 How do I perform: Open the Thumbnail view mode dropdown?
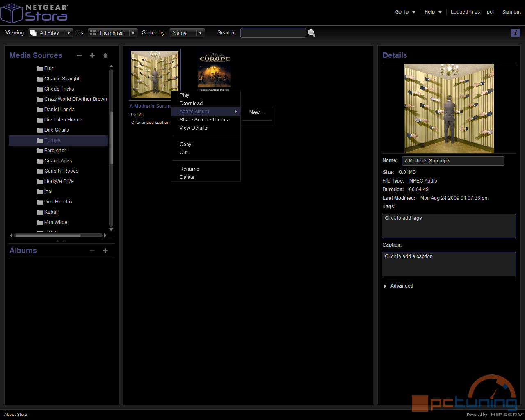tap(133, 33)
